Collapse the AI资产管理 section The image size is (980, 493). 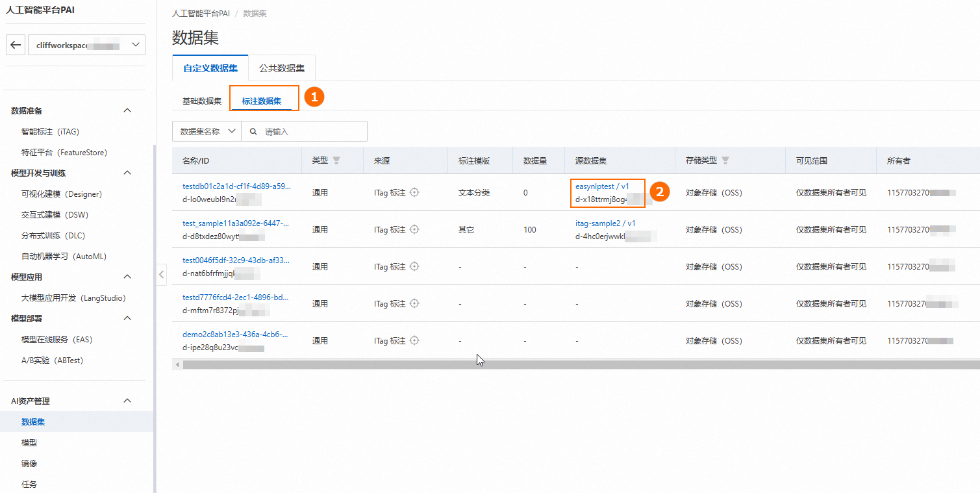[x=127, y=401]
